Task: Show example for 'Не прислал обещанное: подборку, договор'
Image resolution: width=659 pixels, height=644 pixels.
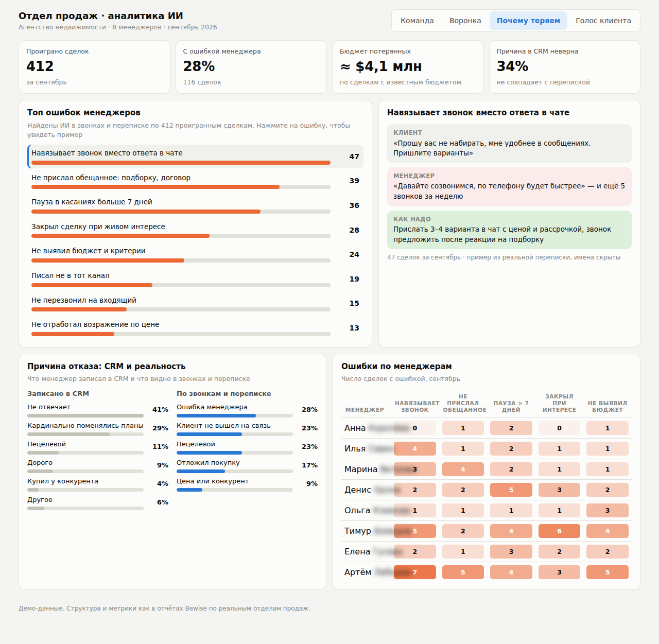Action: tap(195, 181)
